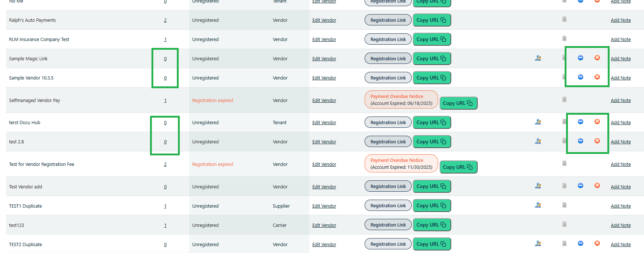
Task: Click the blue minus icon for Test Vendor add
Action: 580,185
